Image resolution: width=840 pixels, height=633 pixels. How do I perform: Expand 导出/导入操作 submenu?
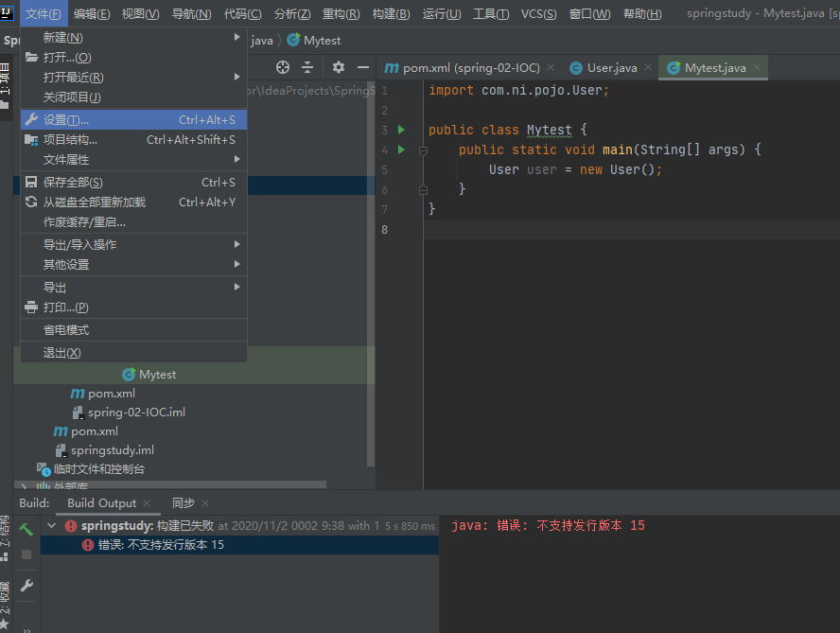click(134, 244)
